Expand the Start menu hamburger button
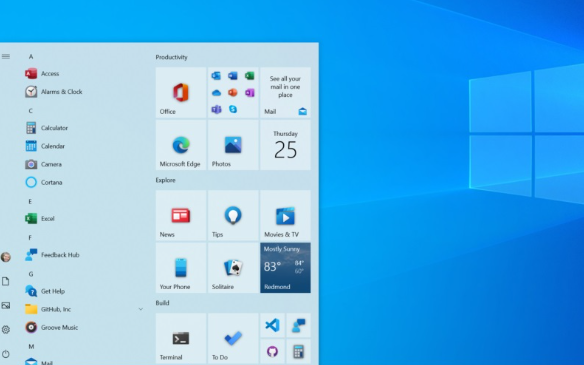Screen dimensions: 584x365 (6, 57)
